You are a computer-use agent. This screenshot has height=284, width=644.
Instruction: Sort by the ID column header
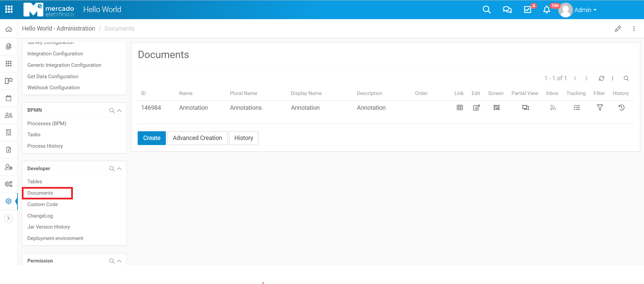tap(143, 93)
